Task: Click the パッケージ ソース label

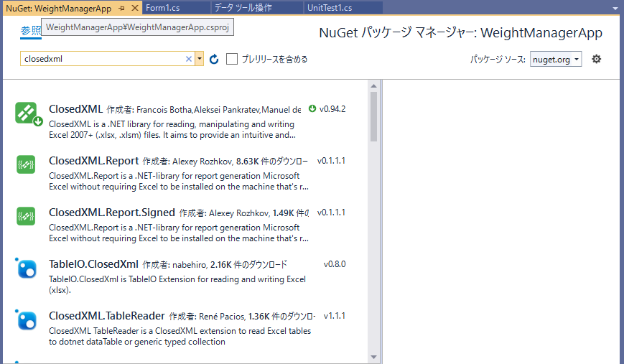Action: [x=498, y=60]
